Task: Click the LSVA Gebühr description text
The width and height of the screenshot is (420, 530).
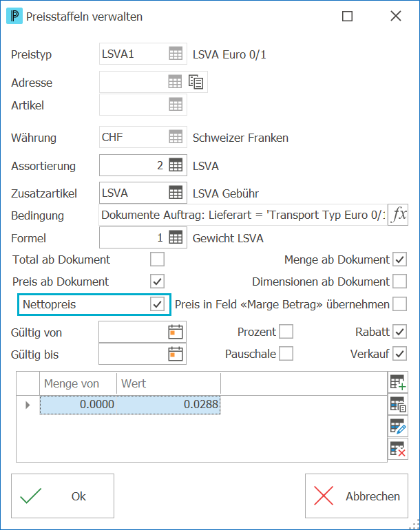Action: 226,193
